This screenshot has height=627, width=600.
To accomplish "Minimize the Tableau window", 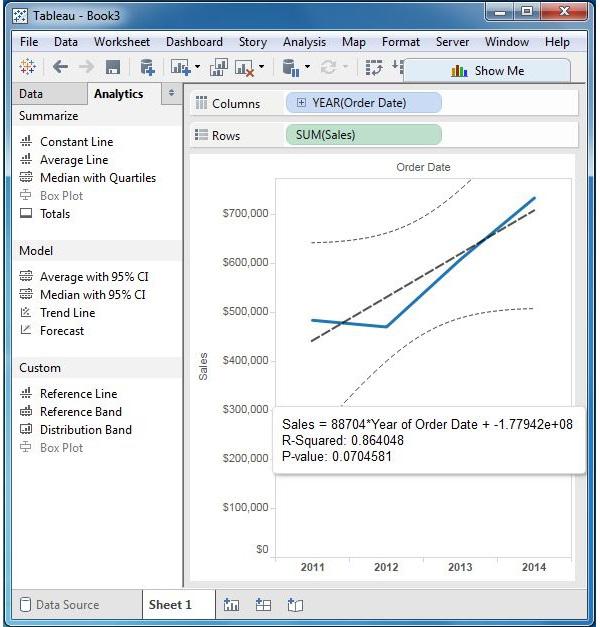I will (x=500, y=12).
